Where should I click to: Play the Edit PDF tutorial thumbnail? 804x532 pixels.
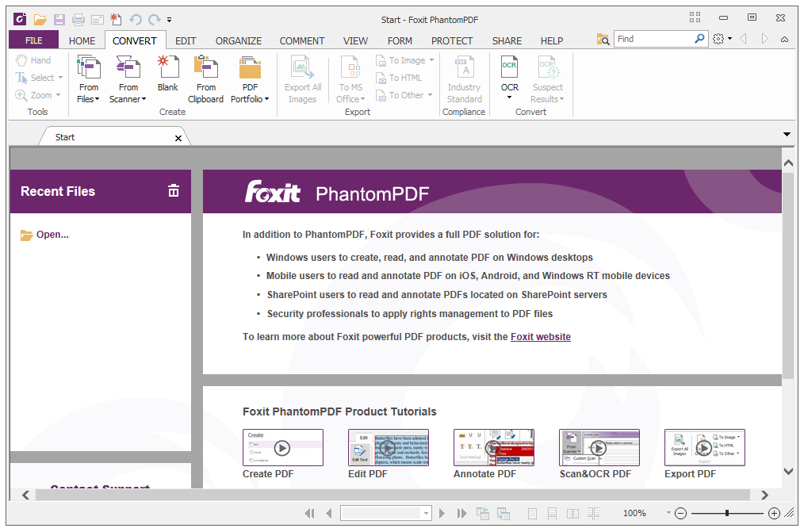tap(387, 447)
